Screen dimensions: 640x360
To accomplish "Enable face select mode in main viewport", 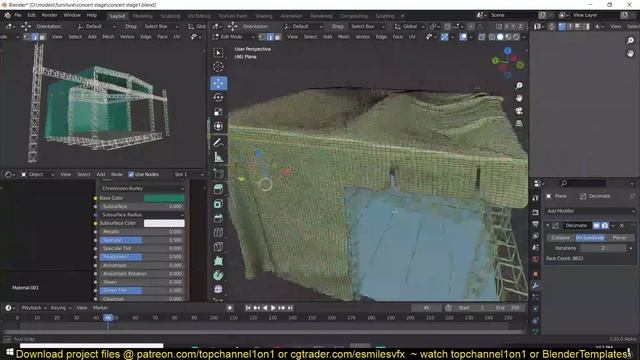I will pyautogui.click(x=278, y=37).
